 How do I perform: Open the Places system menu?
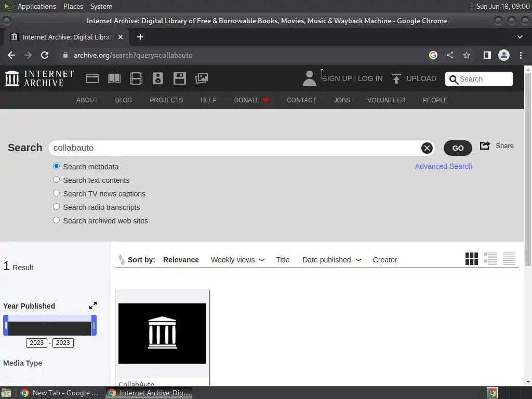(x=73, y=6)
